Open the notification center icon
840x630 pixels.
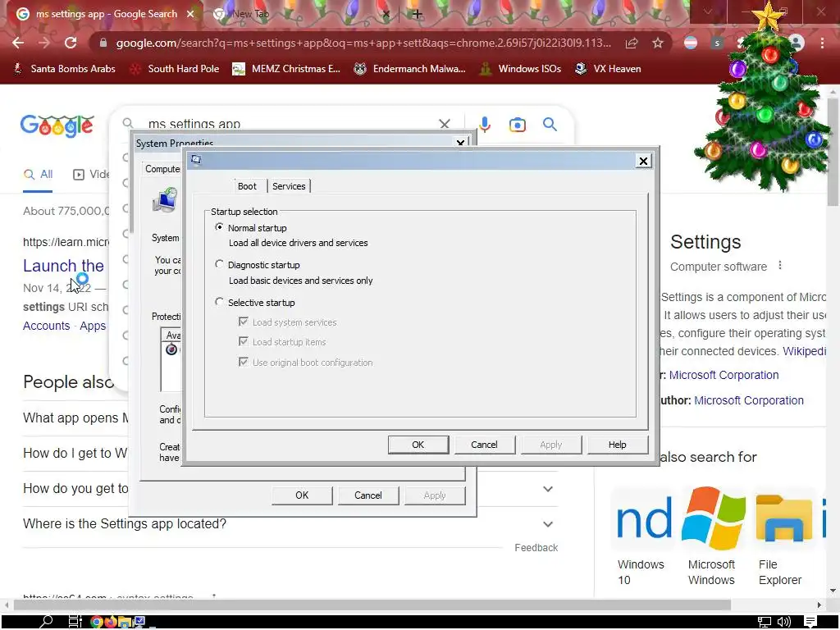(x=810, y=622)
